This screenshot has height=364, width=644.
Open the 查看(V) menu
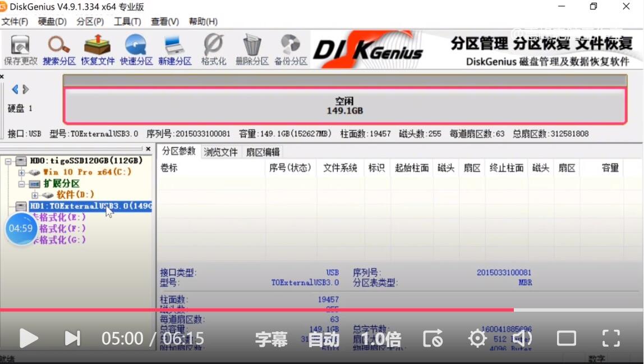(165, 21)
